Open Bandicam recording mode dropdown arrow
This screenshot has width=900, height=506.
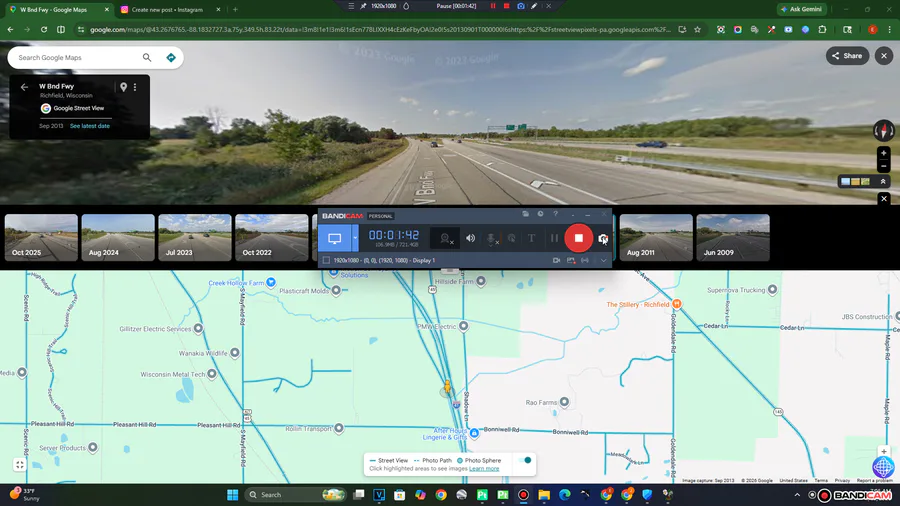355,238
